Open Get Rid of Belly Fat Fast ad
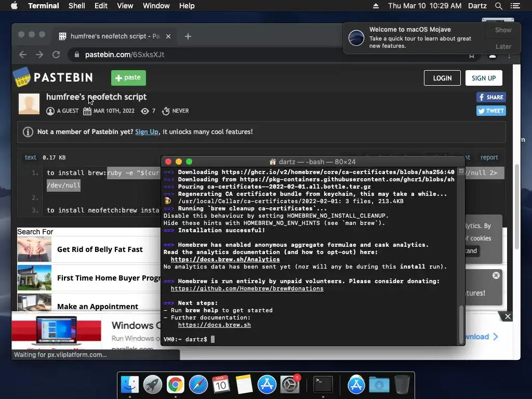Image resolution: width=532 pixels, height=399 pixels. click(88, 249)
